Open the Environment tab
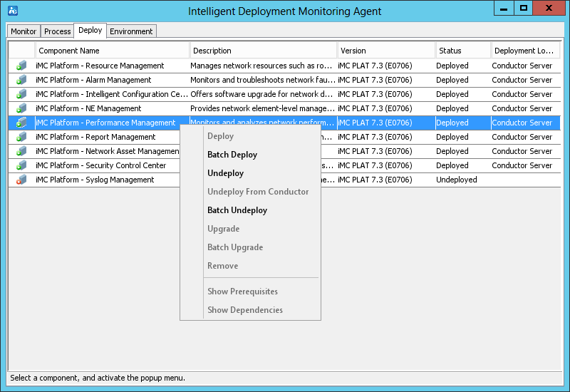Viewport: 570px width, 392px height. [131, 31]
